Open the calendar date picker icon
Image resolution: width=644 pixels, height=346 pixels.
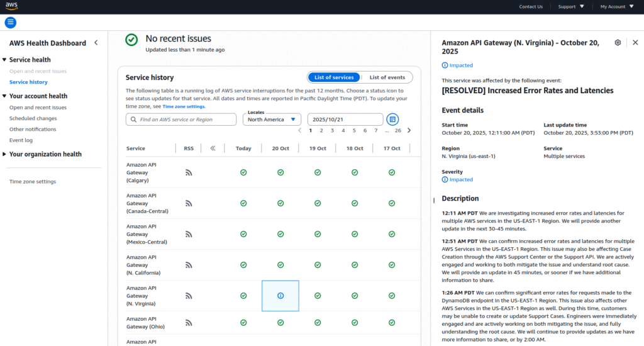pyautogui.click(x=392, y=120)
